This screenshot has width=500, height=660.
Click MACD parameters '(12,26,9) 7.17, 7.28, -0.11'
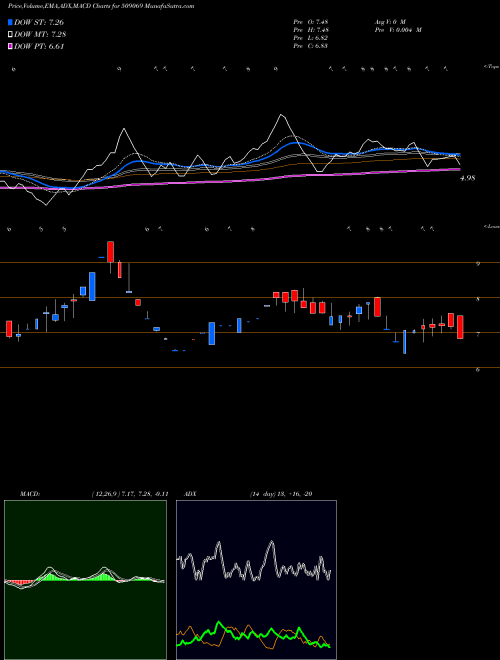tap(130, 494)
